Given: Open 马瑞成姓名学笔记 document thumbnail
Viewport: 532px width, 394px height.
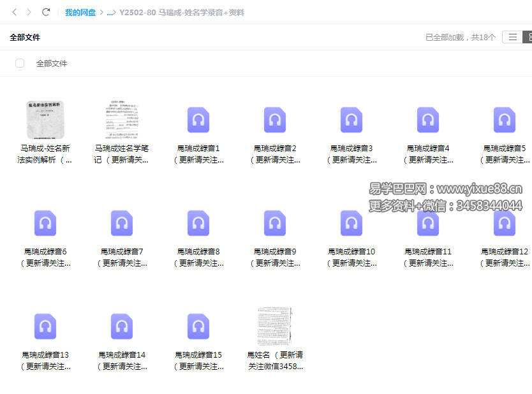Looking at the screenshot, I should (x=121, y=118).
